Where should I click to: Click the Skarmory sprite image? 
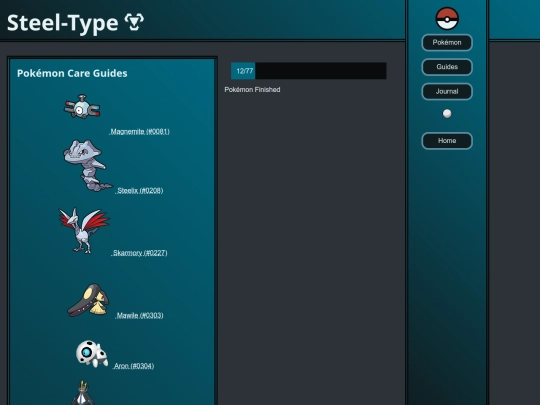(x=84, y=231)
